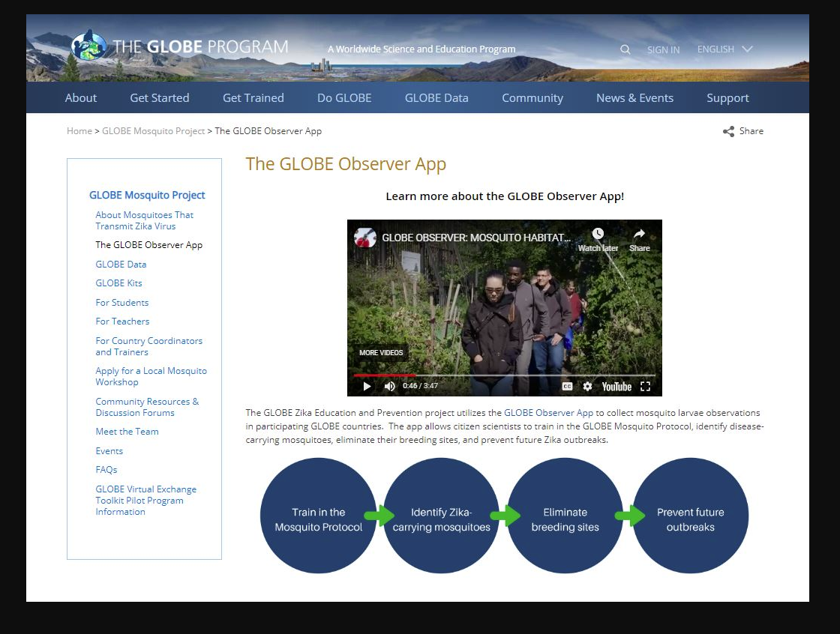Open Meet the Team link

coord(127,432)
